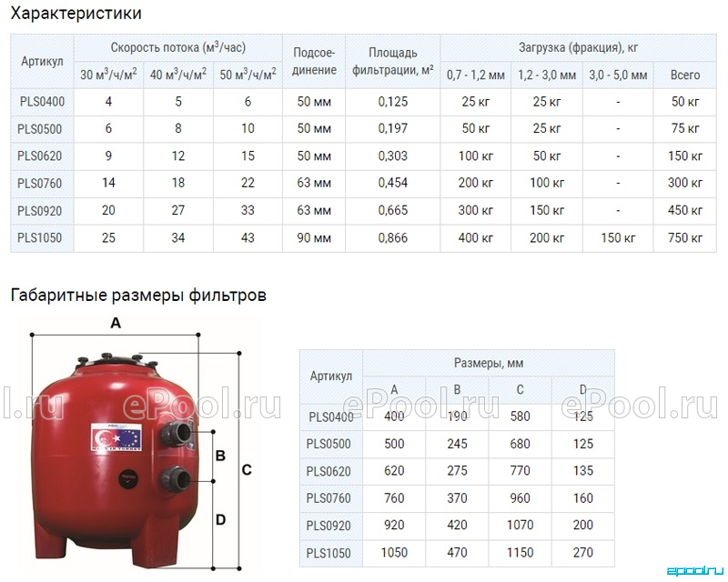The height and width of the screenshot is (582, 728).
Task: Click the 680 value in column C
Action: coord(520,444)
